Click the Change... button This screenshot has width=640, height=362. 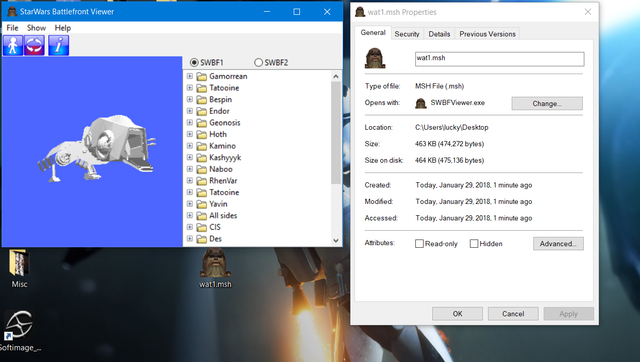[x=547, y=103]
